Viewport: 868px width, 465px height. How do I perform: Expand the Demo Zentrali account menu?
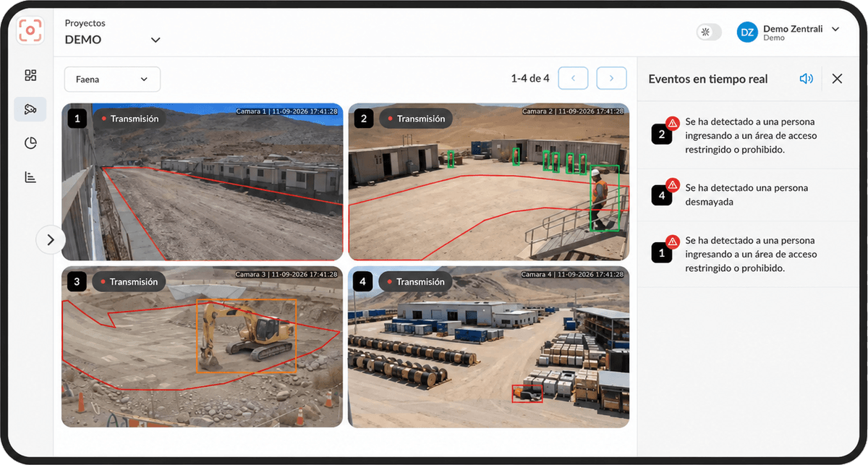coord(835,30)
